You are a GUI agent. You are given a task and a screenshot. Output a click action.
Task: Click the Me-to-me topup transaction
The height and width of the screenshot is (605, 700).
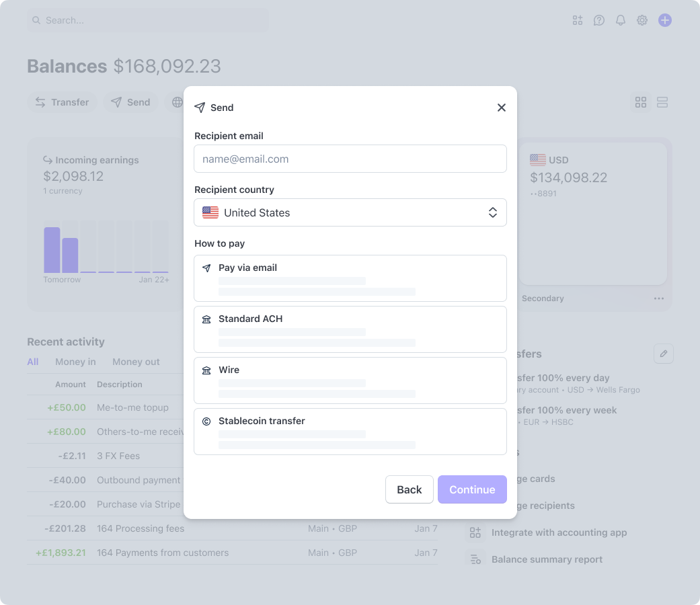tap(132, 407)
